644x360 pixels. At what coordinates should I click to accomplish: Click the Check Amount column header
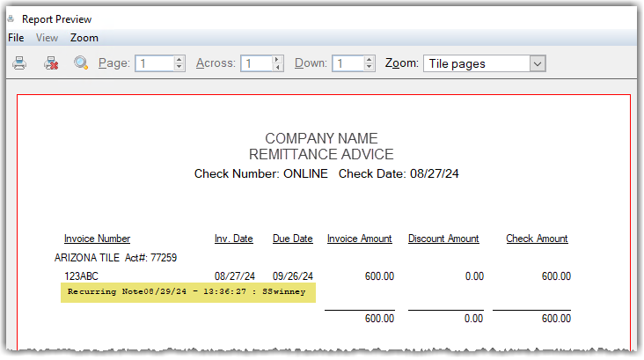pos(537,239)
